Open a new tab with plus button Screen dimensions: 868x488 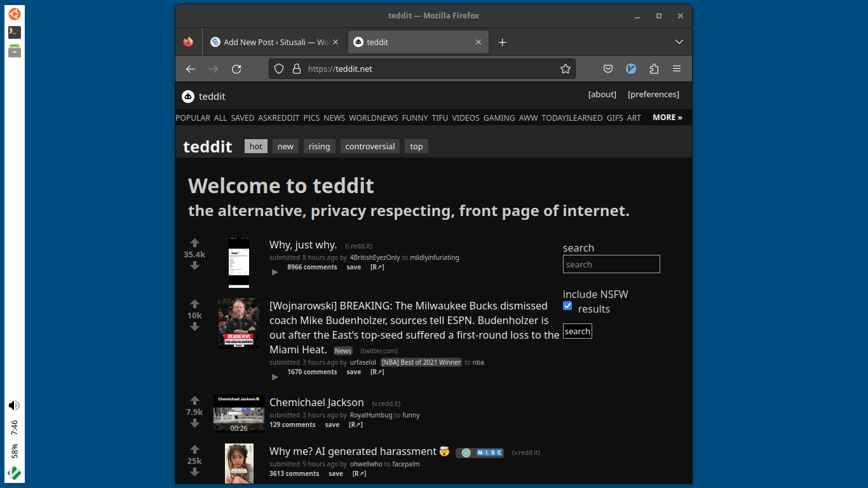coord(502,42)
